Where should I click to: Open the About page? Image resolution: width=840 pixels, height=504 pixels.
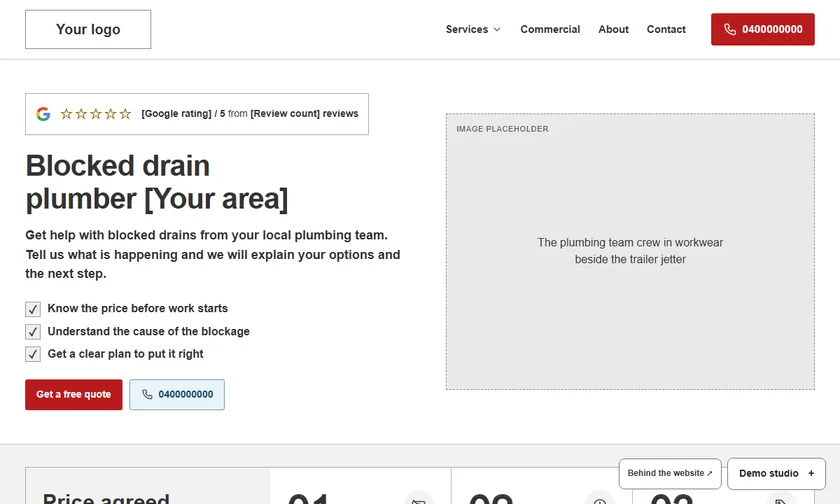pyautogui.click(x=613, y=29)
